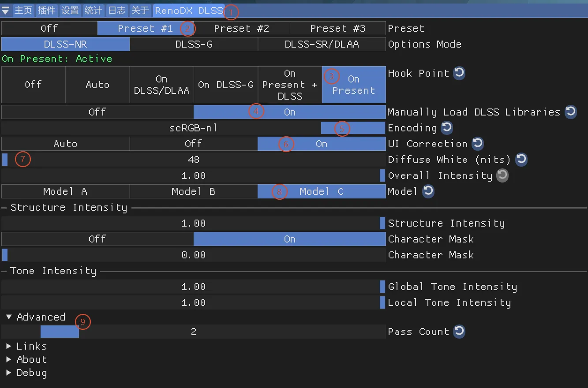588x388 pixels.
Task: Reset the Encoding setting
Action: [447, 128]
